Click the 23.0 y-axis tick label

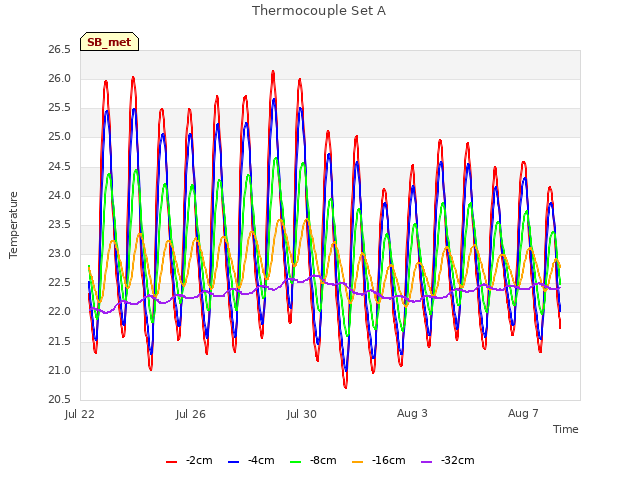pyautogui.click(x=60, y=254)
